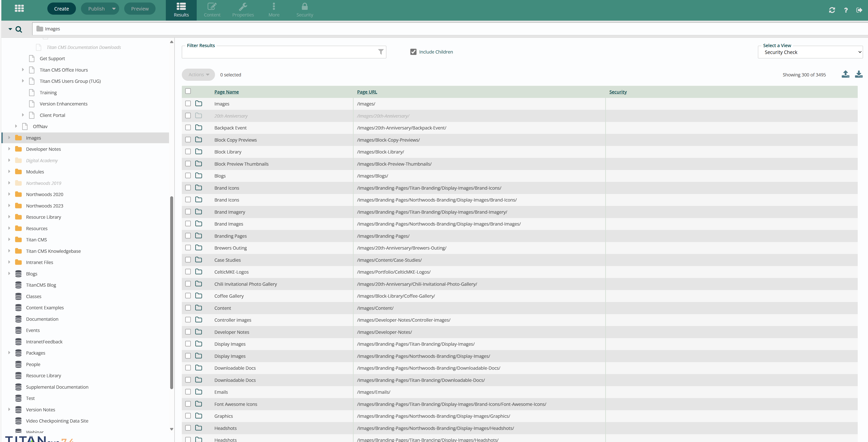The height and width of the screenshot is (442, 868).
Task: Select Northwoods 2023 in the tree
Action: [44, 206]
